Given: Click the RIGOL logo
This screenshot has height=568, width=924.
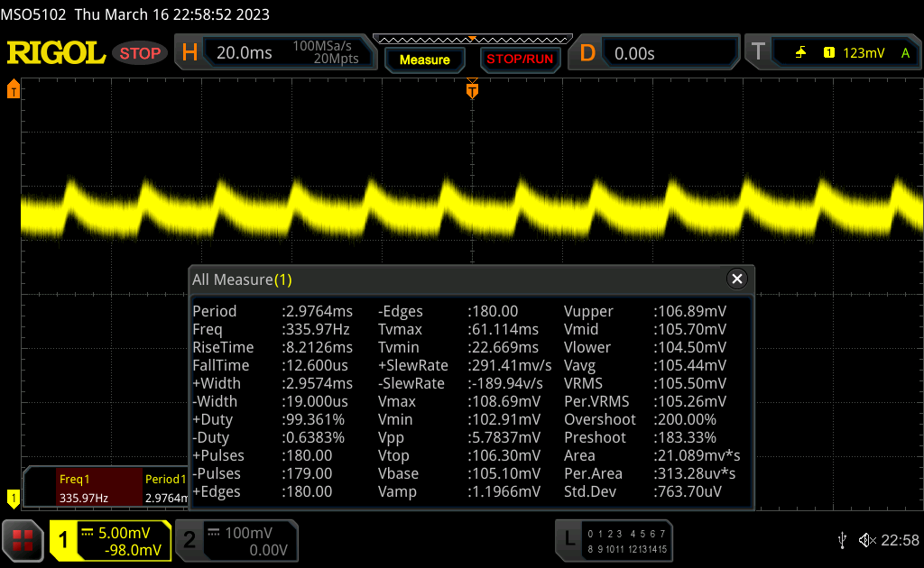Looking at the screenshot, I should (x=56, y=53).
